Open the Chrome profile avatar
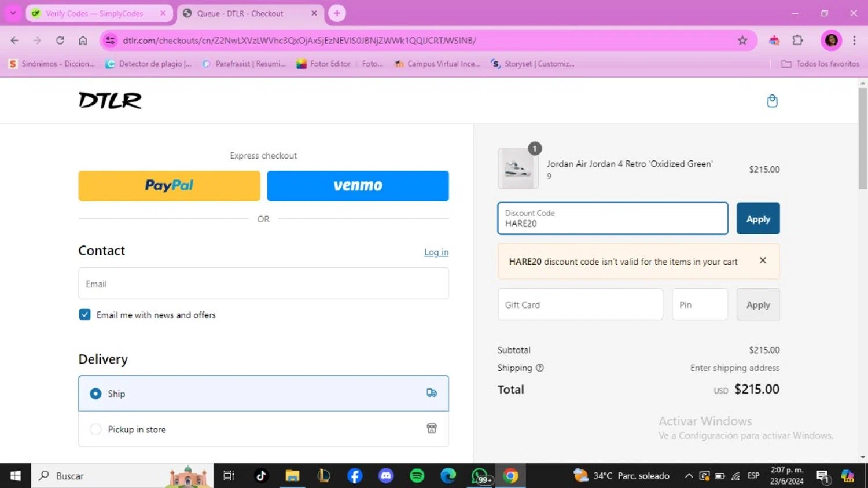The height and width of the screenshot is (488, 868). pos(831,41)
